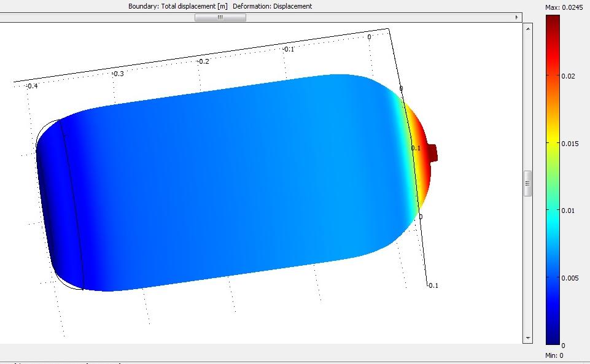Click the 0.02 tick label on color legend
This screenshot has width=590, height=364.
[568, 76]
